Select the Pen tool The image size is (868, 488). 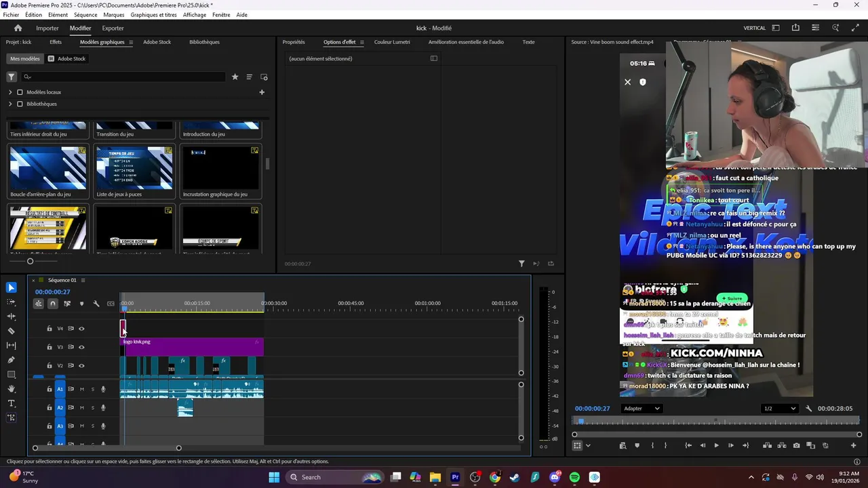pos(12,360)
